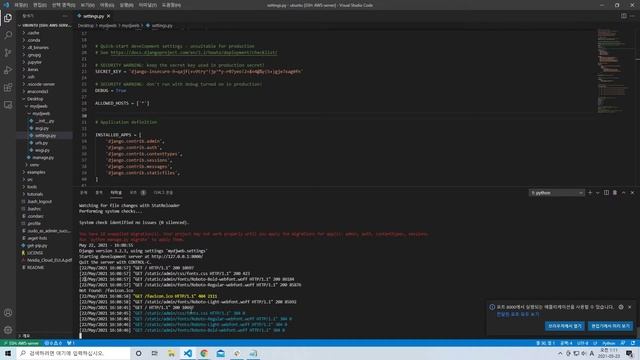Select the python terminal dropdown
The width and height of the screenshot is (640, 360).
pos(556,193)
